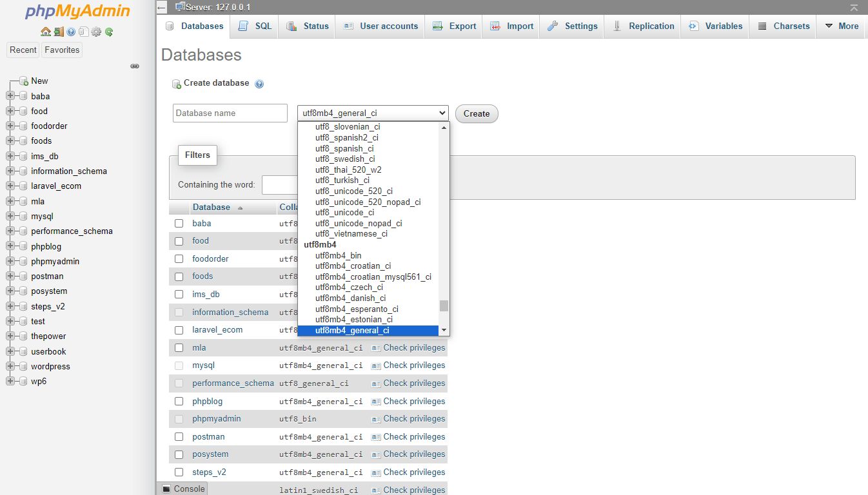Open the SQL tab
This screenshot has width=868, height=495.
click(x=255, y=26)
